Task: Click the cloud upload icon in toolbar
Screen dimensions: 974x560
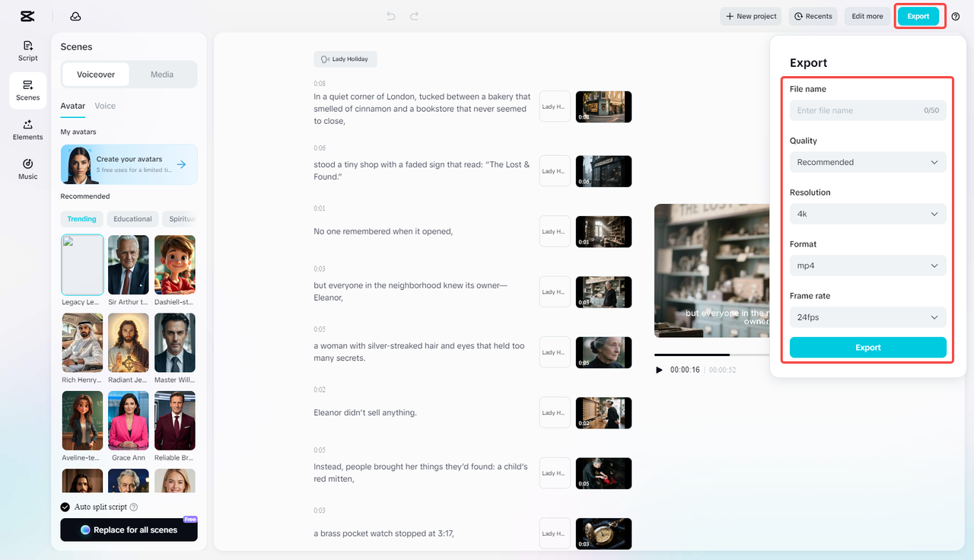Action: pos(75,16)
